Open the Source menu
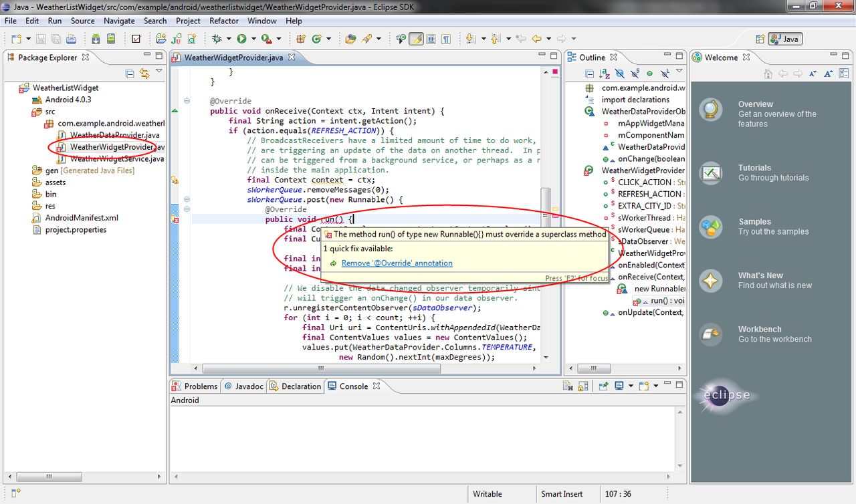The image size is (856, 504). [83, 21]
